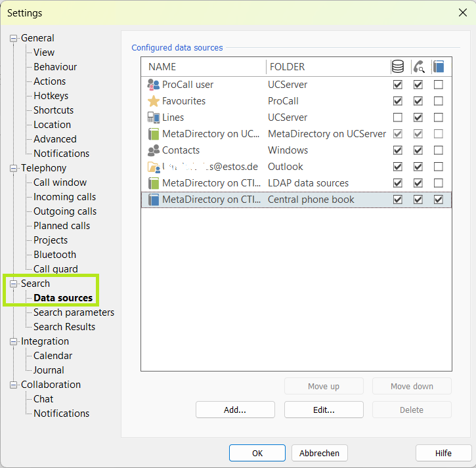The image size is (476, 468).
Task: Click the Outlook folder icon for estos.de
Action: coord(153,167)
